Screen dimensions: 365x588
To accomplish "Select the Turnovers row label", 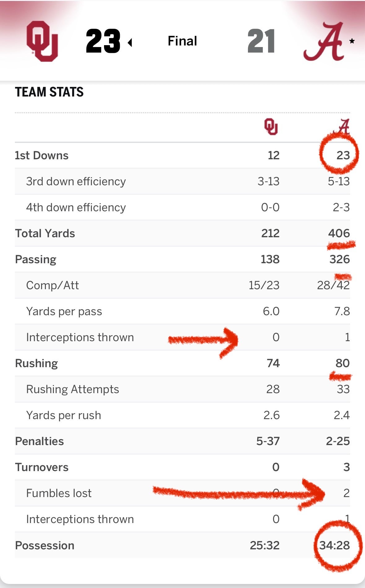I will point(42,467).
